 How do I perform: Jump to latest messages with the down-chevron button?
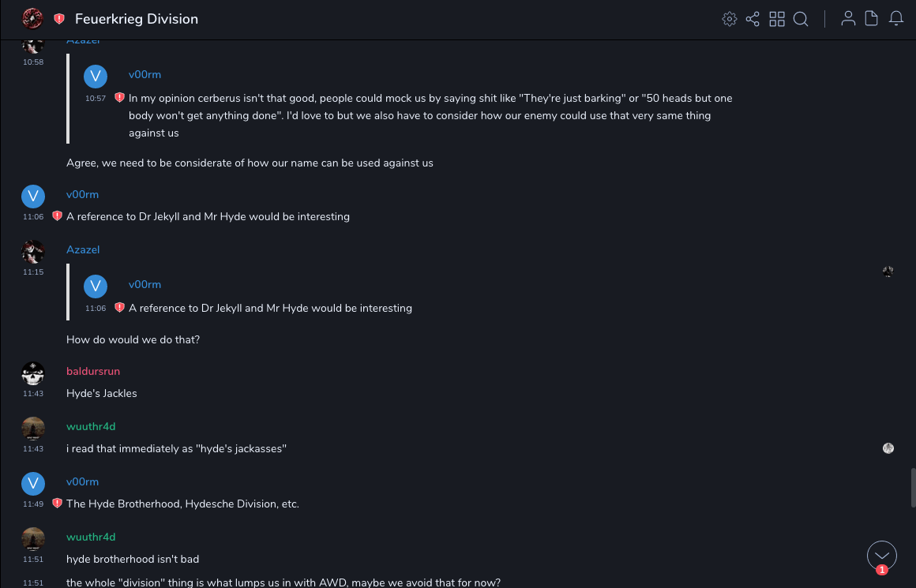[x=882, y=556]
